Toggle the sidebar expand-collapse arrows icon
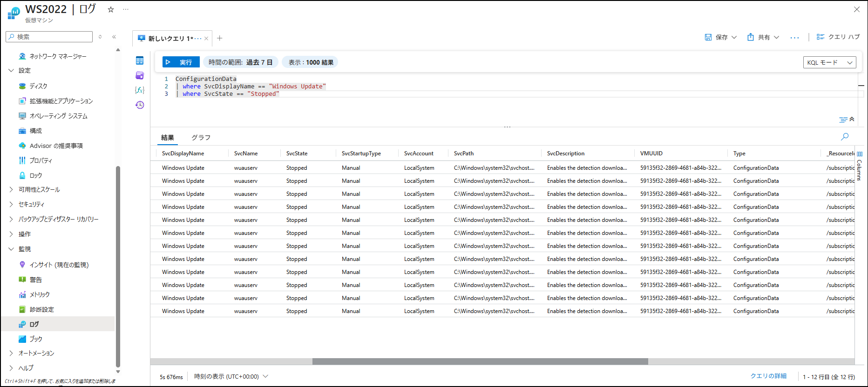 coord(100,37)
